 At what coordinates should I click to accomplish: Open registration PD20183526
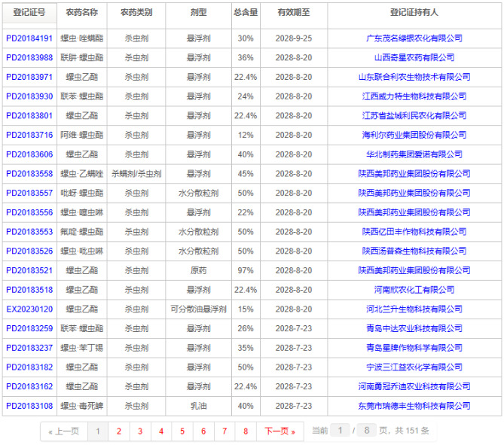pos(29,251)
